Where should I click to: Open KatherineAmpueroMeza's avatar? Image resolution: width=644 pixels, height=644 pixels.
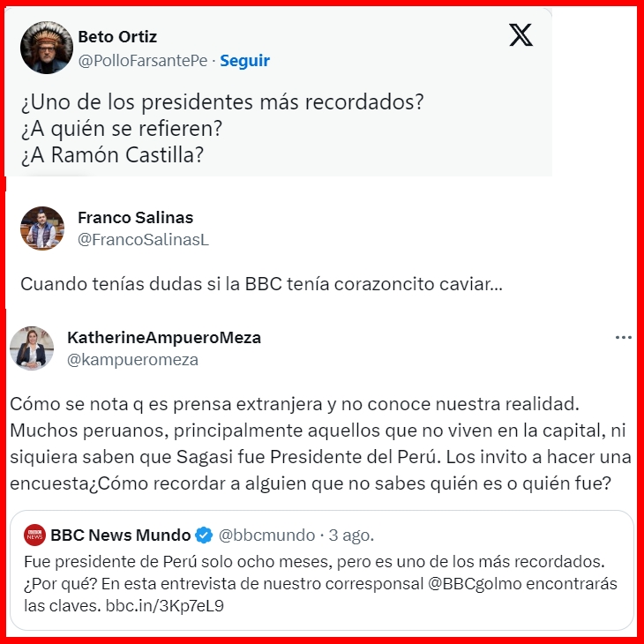coord(32,348)
